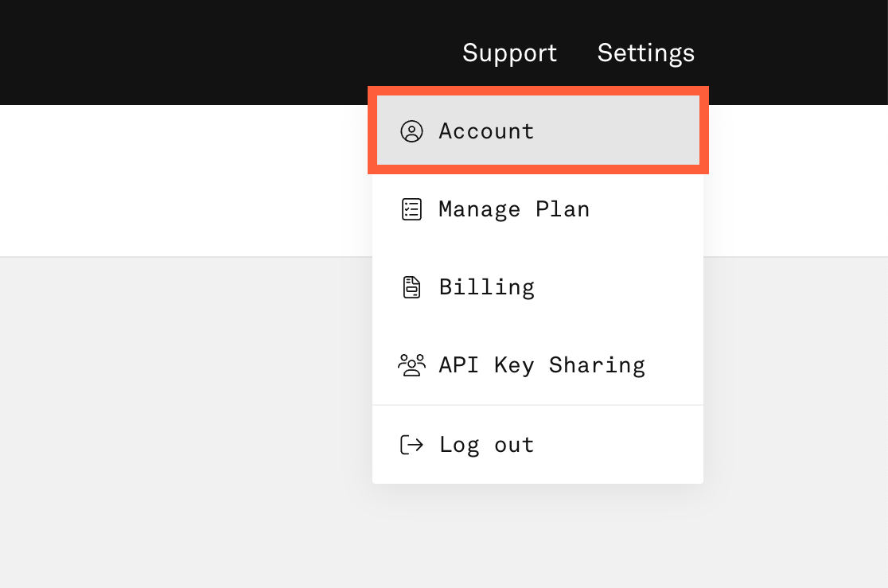Screen dimensions: 888x588
Task: Open the Account menu entry
Action: click(486, 131)
